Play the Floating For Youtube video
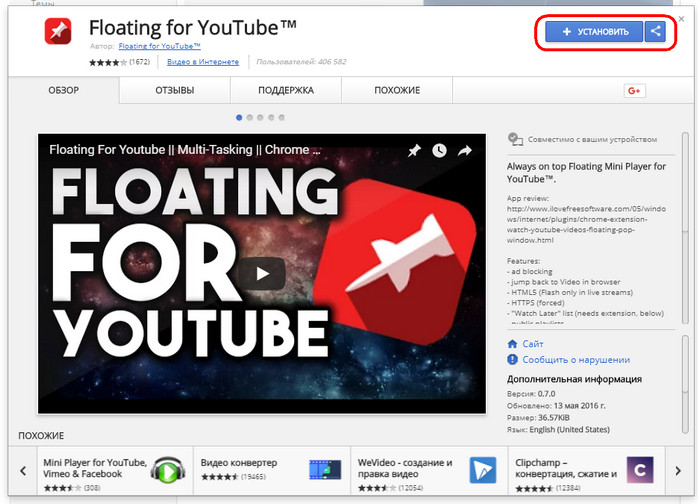Image resolution: width=700 pixels, height=504 pixels. click(x=262, y=273)
